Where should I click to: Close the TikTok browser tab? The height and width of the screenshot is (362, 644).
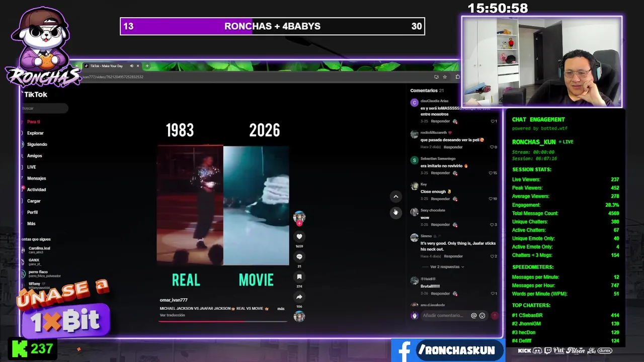(x=139, y=66)
